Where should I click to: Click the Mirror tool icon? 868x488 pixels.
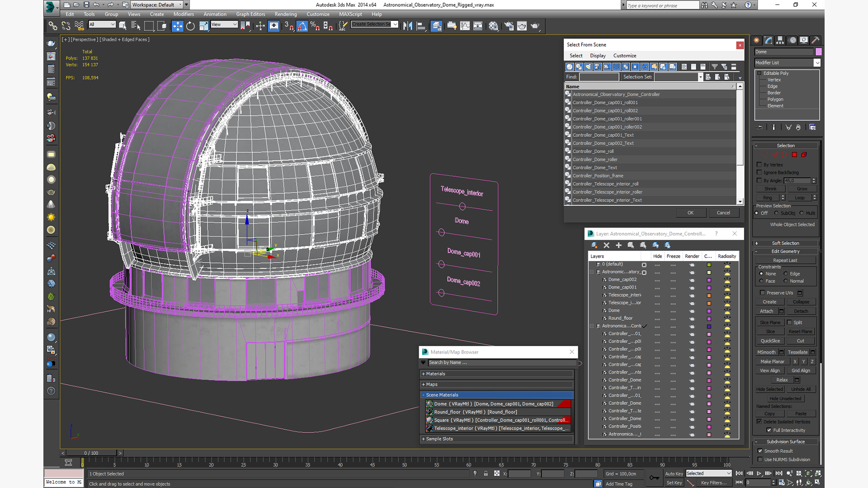408,26
